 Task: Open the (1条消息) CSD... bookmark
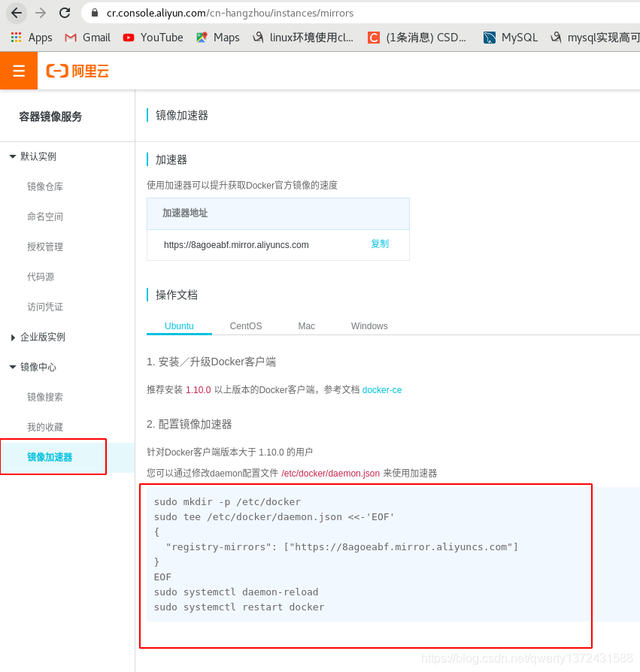[417, 38]
